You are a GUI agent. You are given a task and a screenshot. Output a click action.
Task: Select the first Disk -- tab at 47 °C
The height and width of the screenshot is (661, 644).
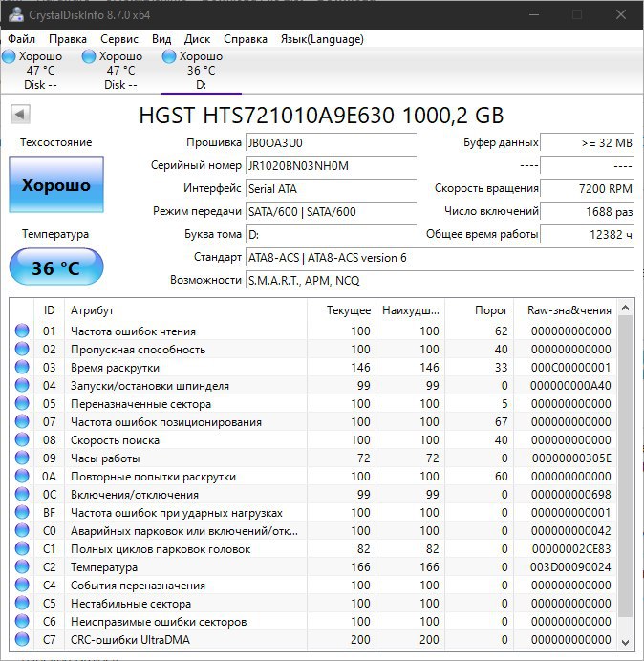pos(40,71)
